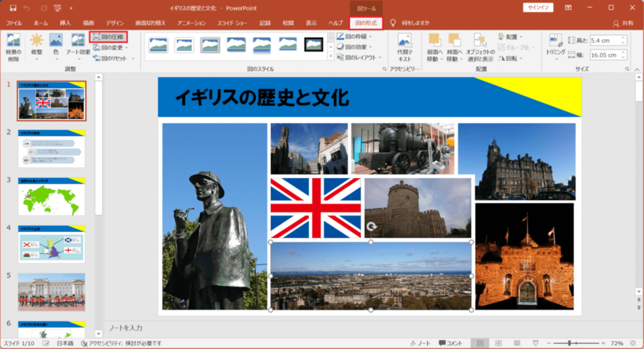Image resolution: width=644 pixels, height=349 pixels.
Task: Open the 図の形式 tab
Action: point(366,23)
